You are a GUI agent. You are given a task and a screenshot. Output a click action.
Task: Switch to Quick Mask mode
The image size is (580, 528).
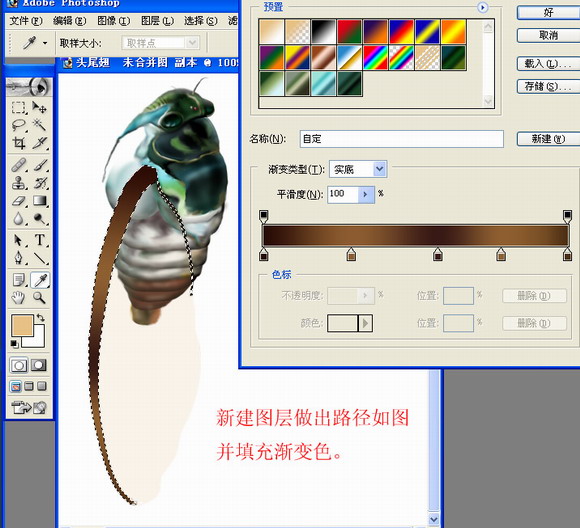coord(39,366)
